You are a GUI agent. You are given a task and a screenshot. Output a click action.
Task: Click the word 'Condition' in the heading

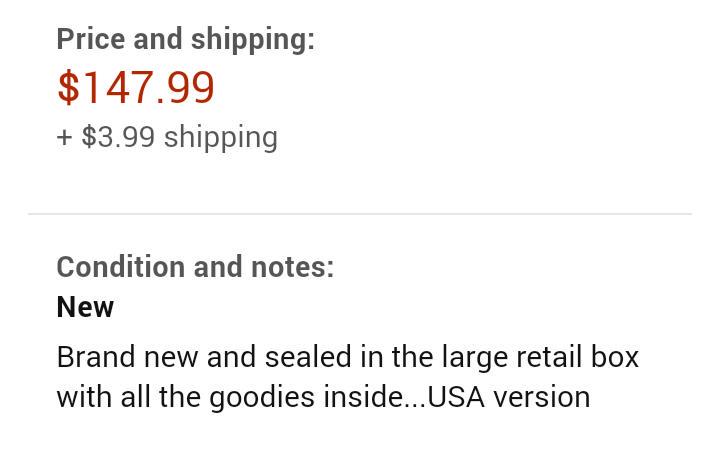[121, 267]
